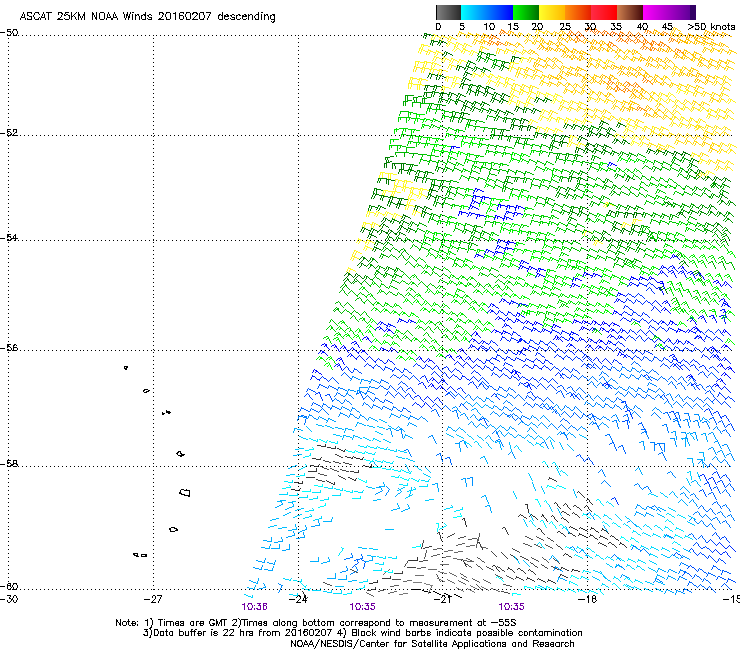Click the -18 longitude axis label
The image size is (740, 650).
tap(587, 599)
